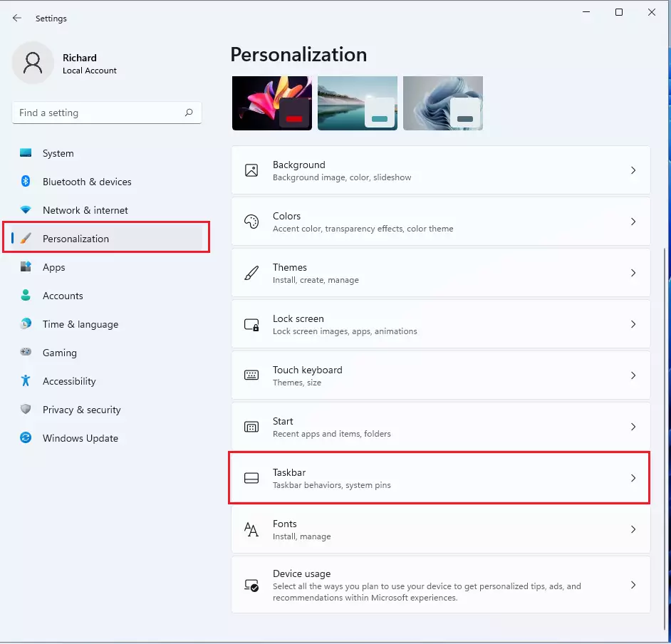Open Lock screen images, apps, animations
Screen dimensions: 671x644
pyautogui.click(x=441, y=324)
